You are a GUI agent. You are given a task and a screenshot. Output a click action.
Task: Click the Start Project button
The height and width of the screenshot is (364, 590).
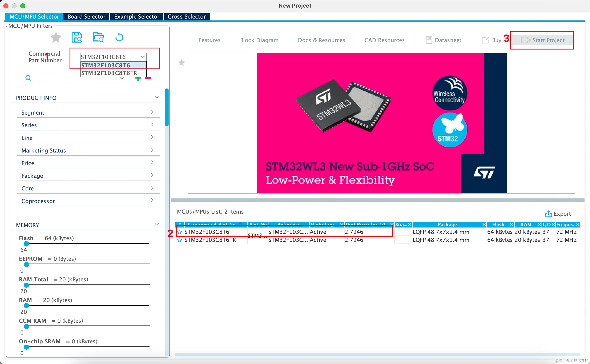pyautogui.click(x=542, y=40)
